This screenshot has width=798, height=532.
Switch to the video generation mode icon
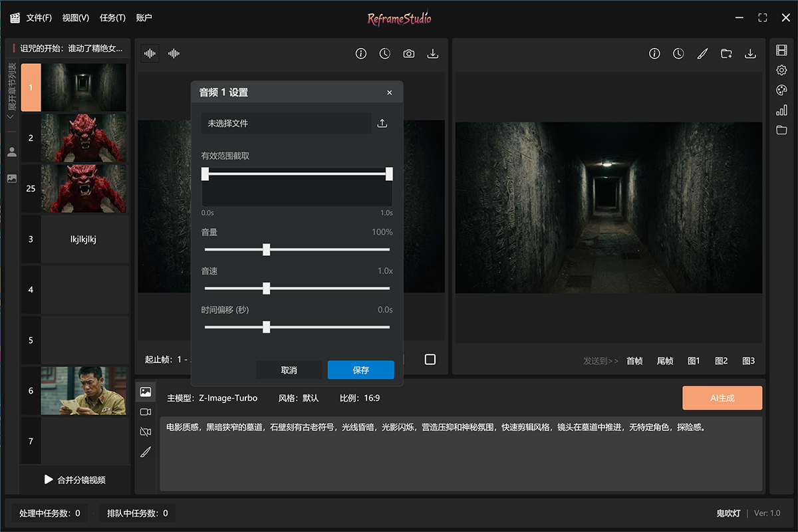[146, 412]
